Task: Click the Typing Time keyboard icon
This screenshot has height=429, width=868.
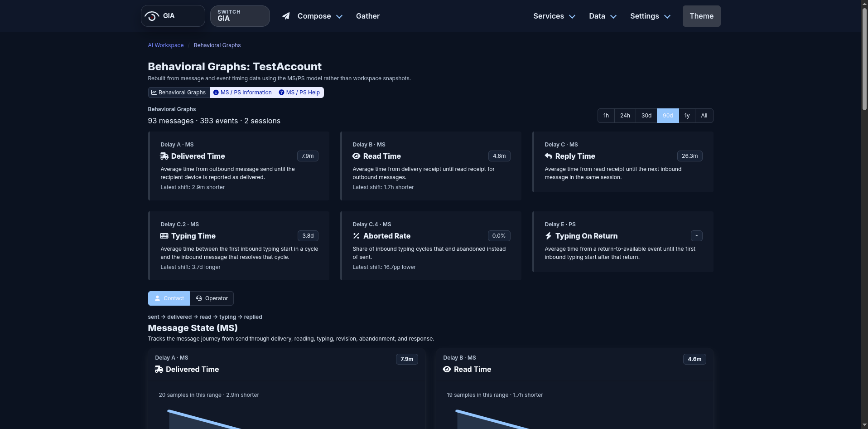Action: (164, 236)
